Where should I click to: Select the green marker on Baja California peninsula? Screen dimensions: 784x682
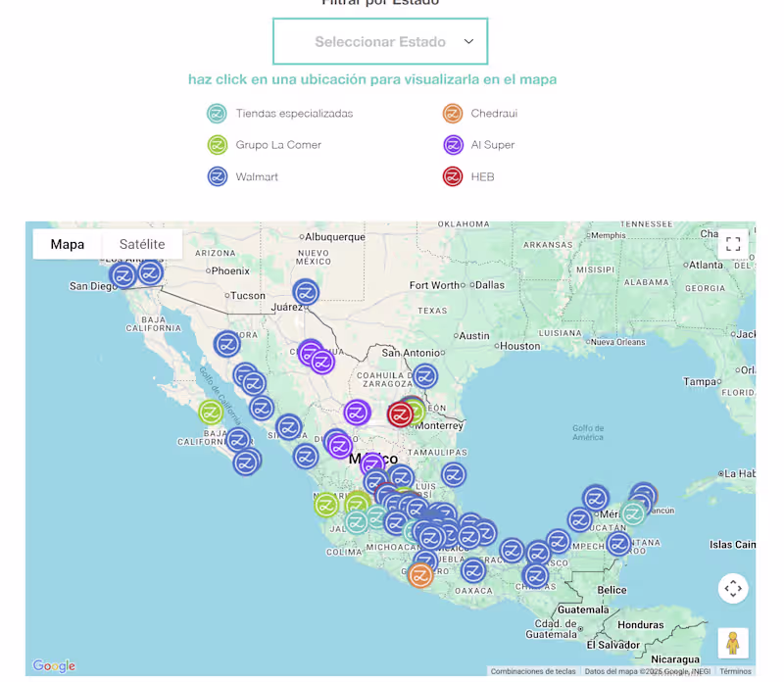tap(211, 413)
